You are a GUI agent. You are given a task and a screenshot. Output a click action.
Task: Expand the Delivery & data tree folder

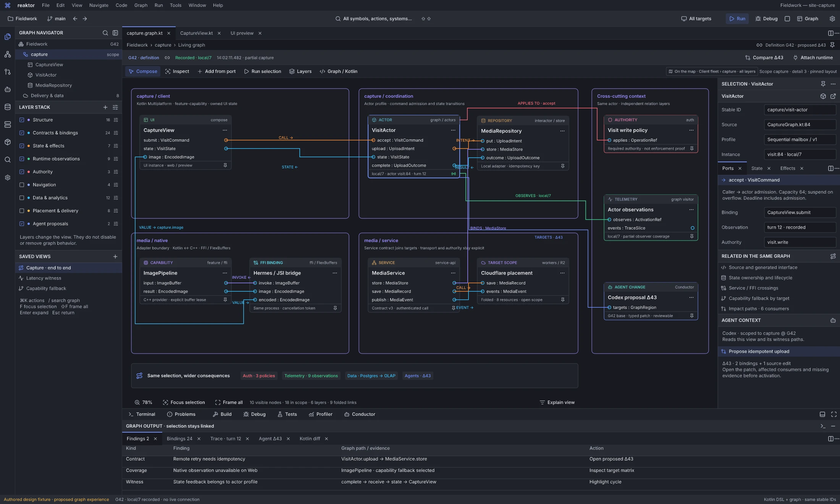[x=69, y=95]
